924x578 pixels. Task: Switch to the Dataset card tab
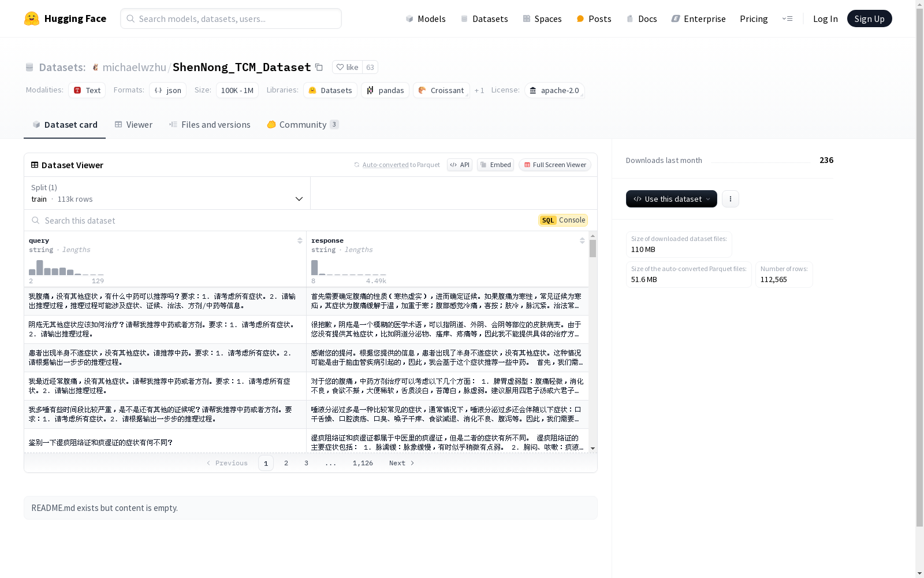(x=65, y=125)
